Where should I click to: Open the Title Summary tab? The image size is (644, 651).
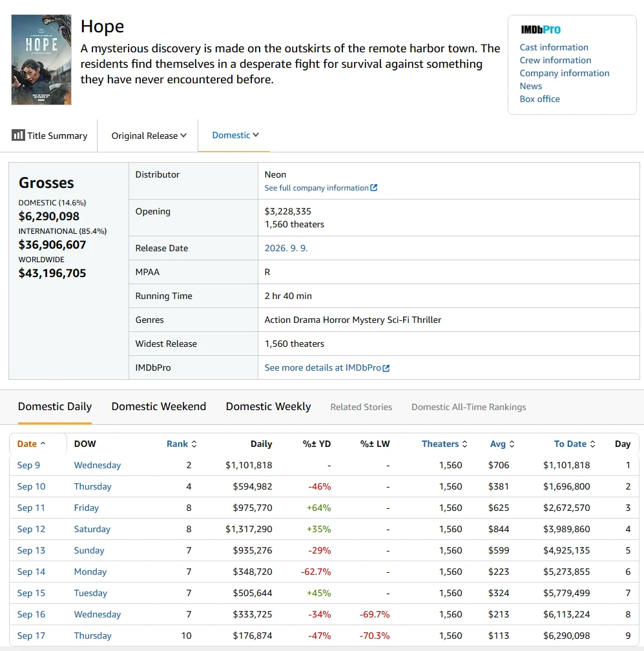pos(49,136)
